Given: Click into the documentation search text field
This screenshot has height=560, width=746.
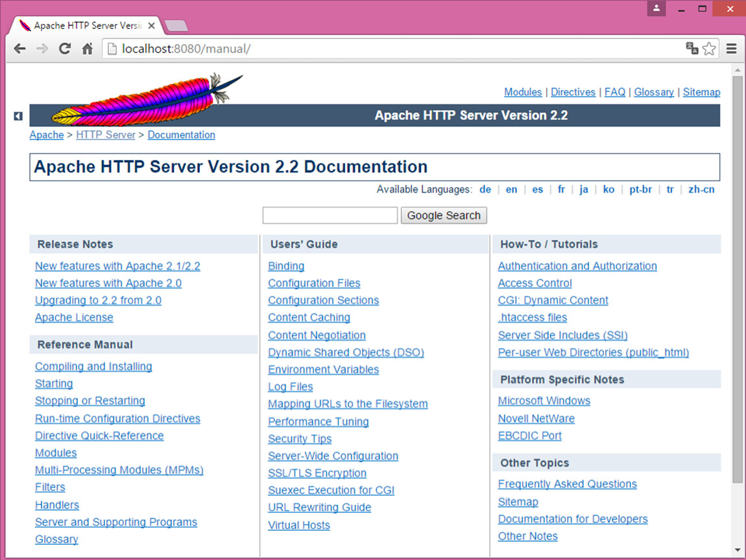Looking at the screenshot, I should coord(330,215).
